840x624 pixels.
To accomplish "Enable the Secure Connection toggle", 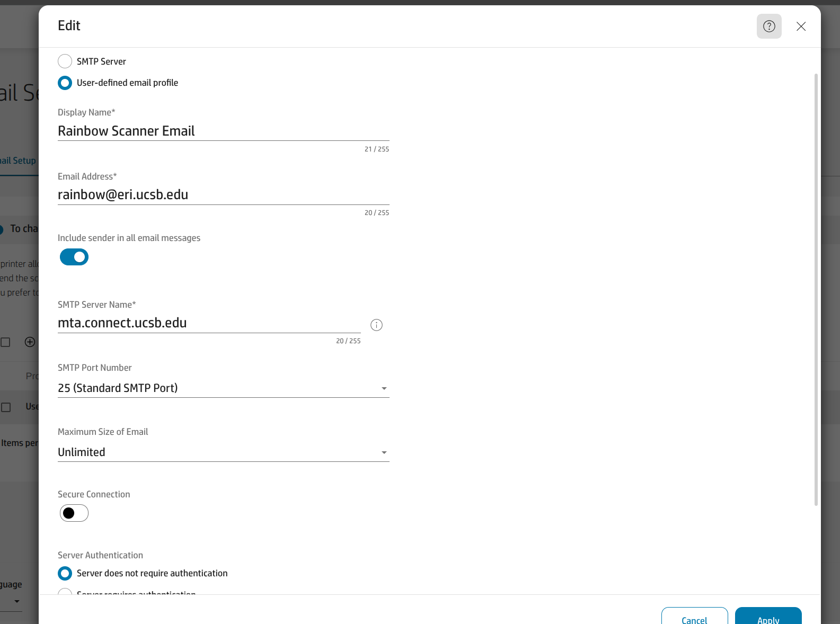I will point(74,513).
